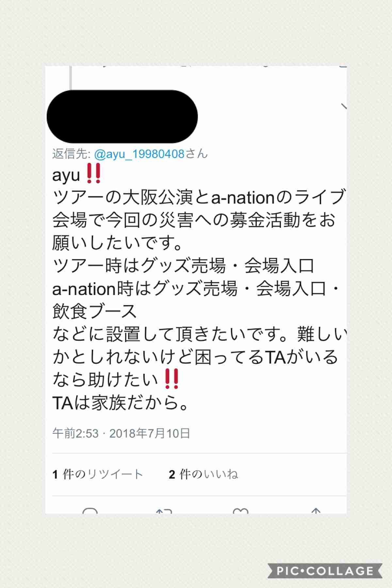Tap the blacked-out profile name area

[122, 117]
